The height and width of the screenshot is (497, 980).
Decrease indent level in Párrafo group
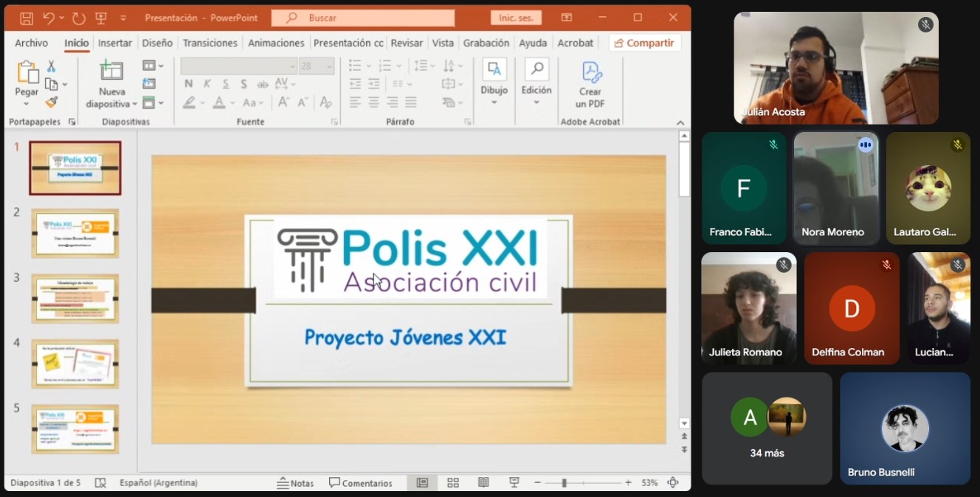[355, 84]
